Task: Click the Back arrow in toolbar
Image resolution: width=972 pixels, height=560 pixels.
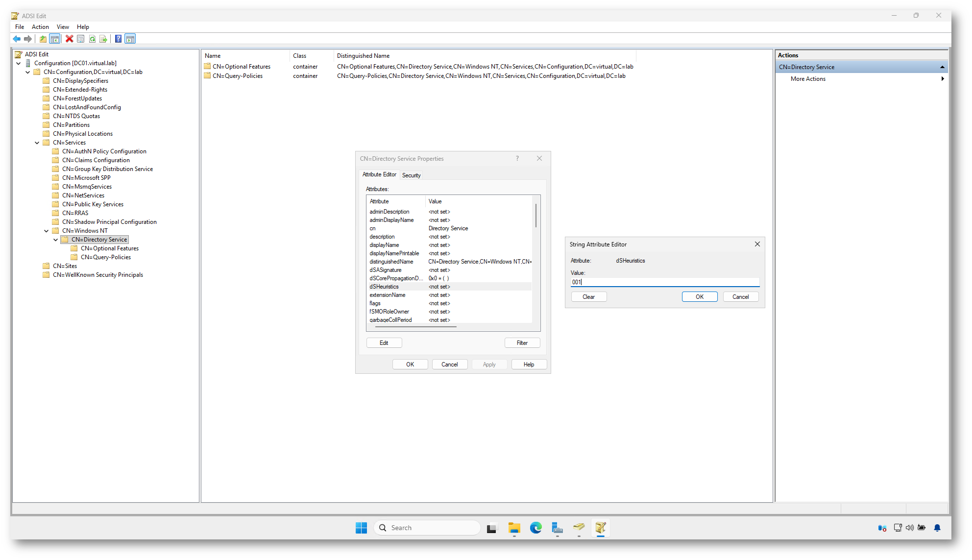Action: [17, 39]
